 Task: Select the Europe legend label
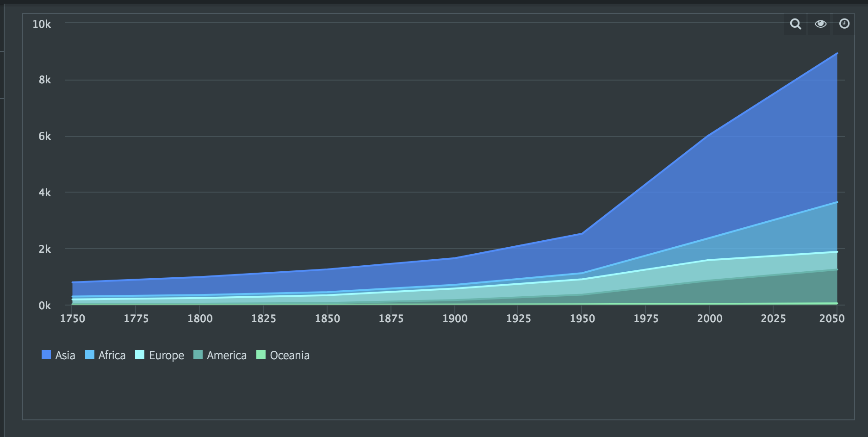(x=166, y=355)
